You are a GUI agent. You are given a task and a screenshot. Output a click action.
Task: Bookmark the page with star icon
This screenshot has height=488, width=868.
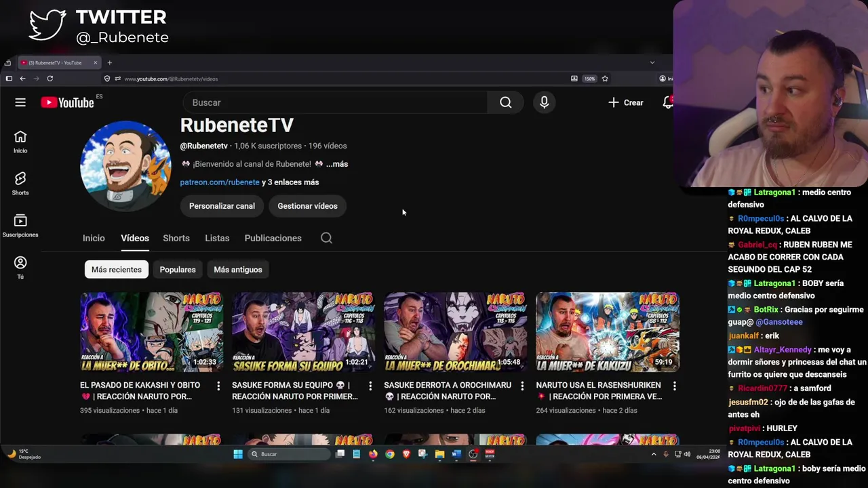tap(605, 79)
